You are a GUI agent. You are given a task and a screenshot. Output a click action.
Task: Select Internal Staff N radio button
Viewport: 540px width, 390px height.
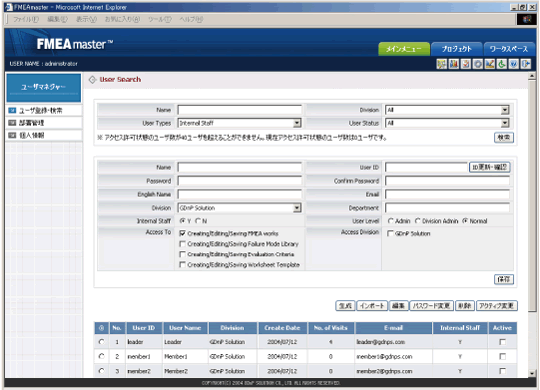point(198,221)
